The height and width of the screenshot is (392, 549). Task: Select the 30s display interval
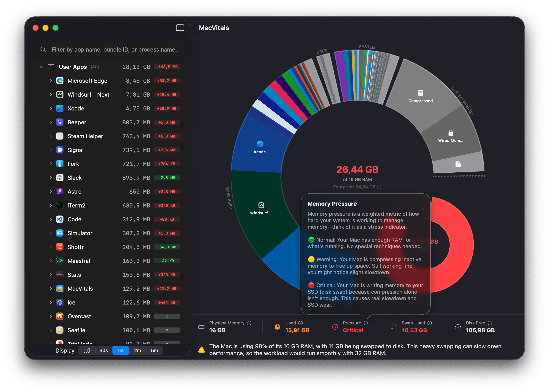pyautogui.click(x=104, y=350)
